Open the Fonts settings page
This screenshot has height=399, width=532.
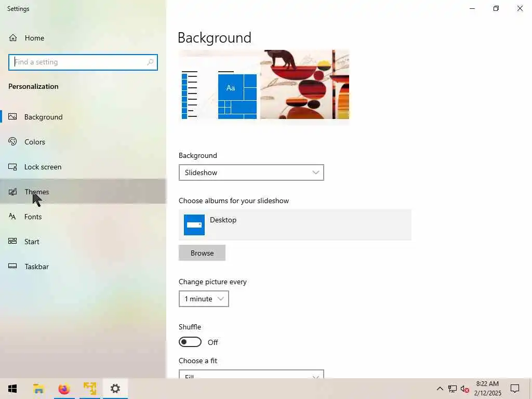(x=83, y=217)
